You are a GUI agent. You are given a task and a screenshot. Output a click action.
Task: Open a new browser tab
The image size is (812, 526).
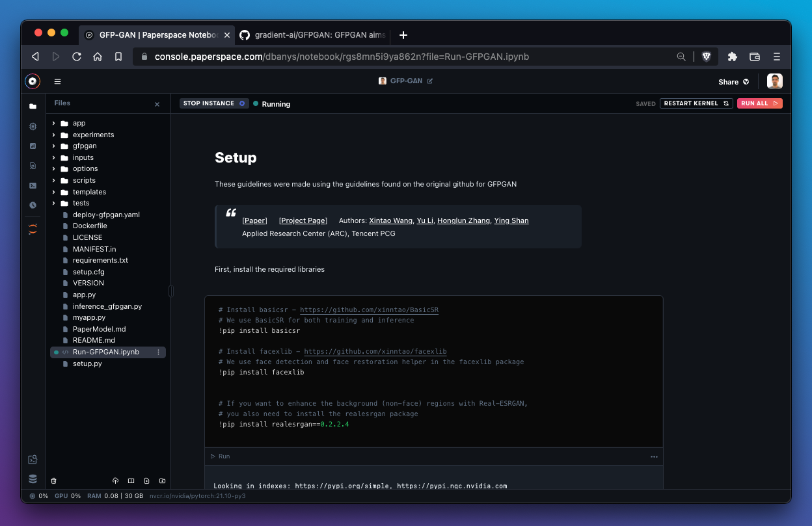coord(403,35)
